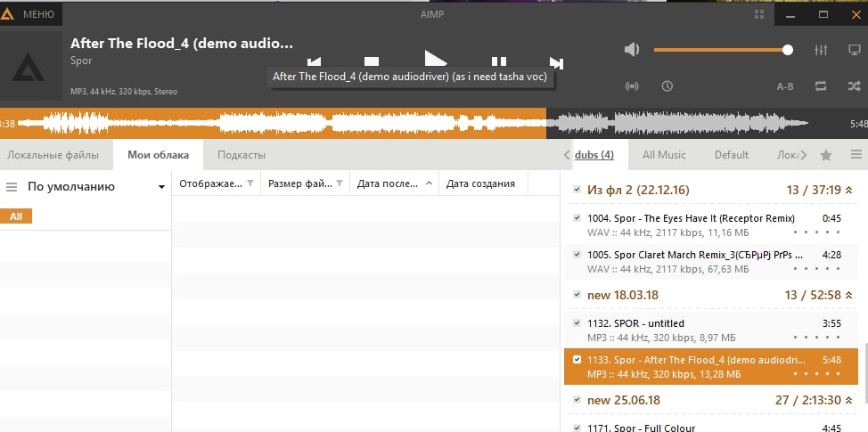This screenshot has height=432, width=868.
Task: Rate track 1004 using its rating dots
Action: 817,232
